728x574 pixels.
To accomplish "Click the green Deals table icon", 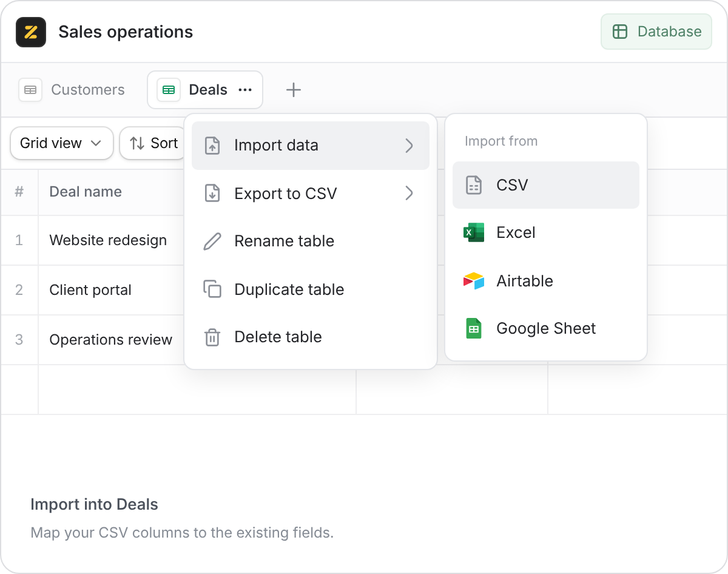I will click(169, 90).
